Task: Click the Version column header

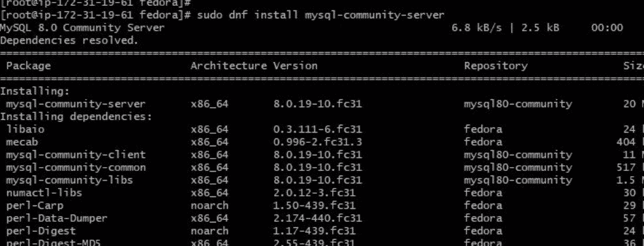Action: tap(296, 66)
